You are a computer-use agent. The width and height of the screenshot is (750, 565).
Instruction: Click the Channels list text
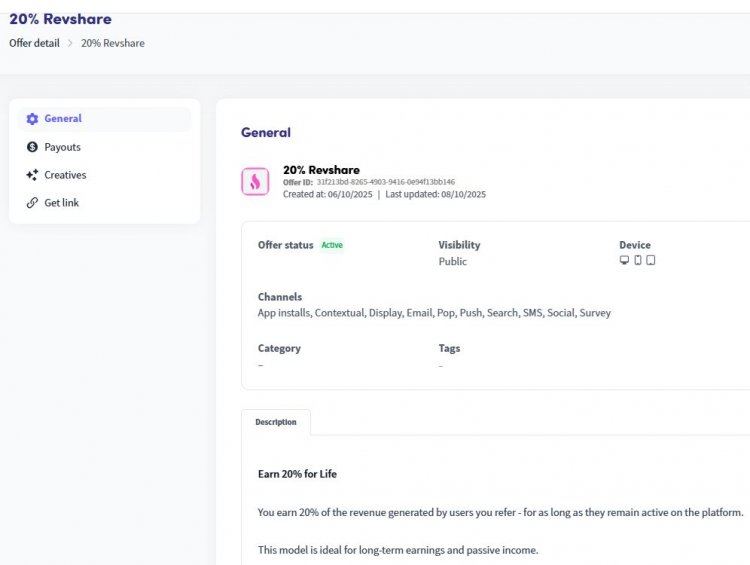point(434,313)
